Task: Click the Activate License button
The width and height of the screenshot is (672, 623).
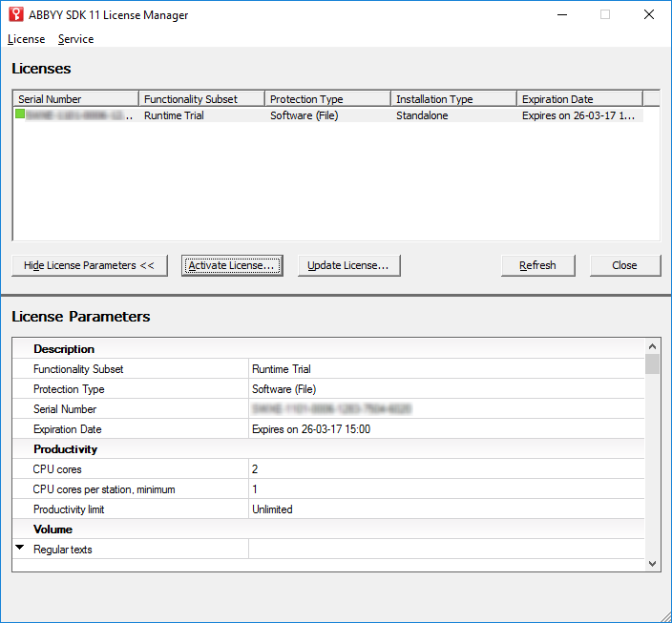Action: pos(232,265)
